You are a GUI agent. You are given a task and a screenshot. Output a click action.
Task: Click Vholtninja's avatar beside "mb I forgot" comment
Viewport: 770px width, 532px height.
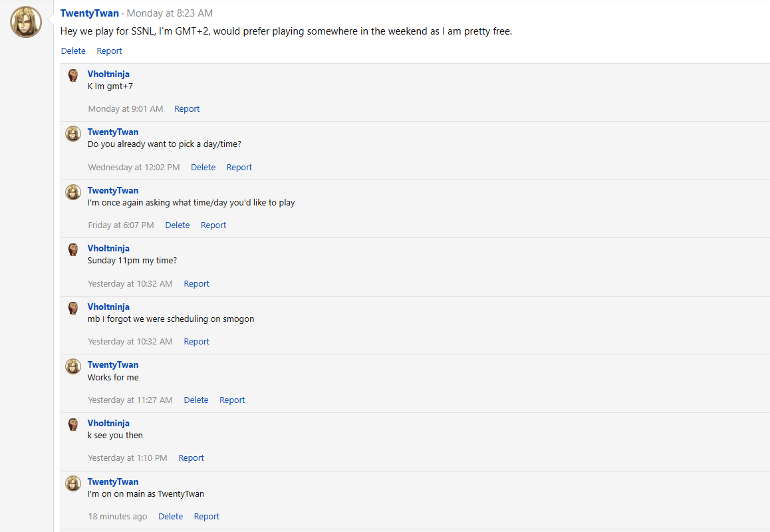tap(73, 308)
